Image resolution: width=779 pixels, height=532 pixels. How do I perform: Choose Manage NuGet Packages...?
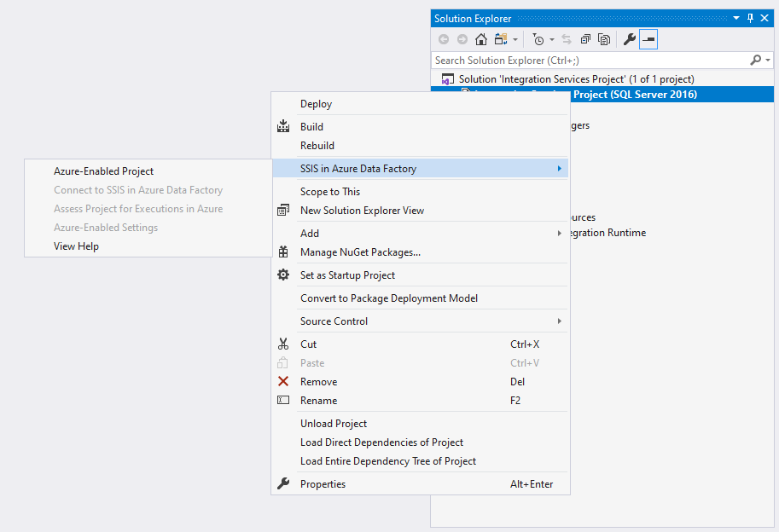(420, 252)
